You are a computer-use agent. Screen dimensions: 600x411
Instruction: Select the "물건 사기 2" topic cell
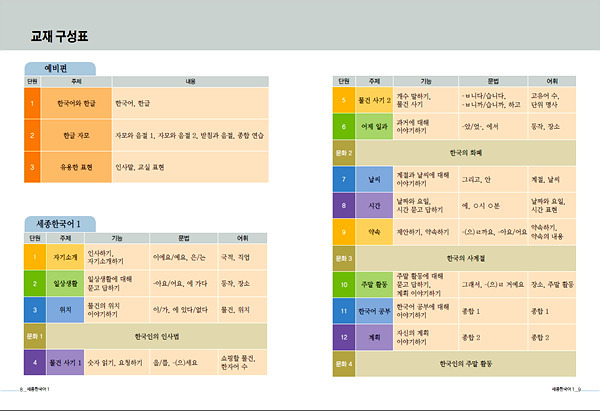point(374,100)
